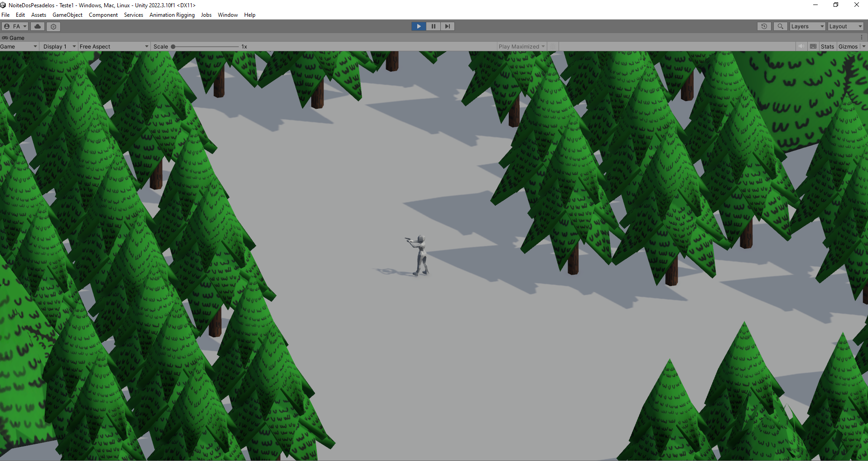Open the Services menu

[x=134, y=15]
